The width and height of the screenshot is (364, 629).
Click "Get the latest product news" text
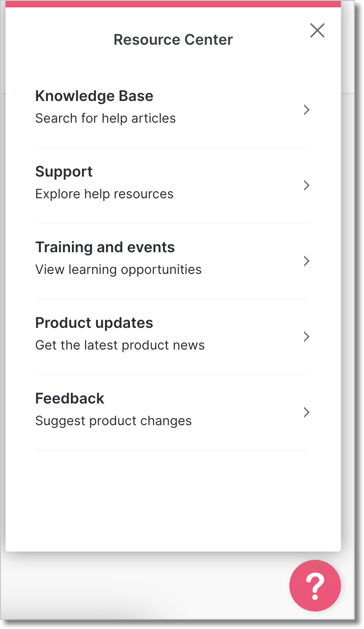pyautogui.click(x=120, y=345)
